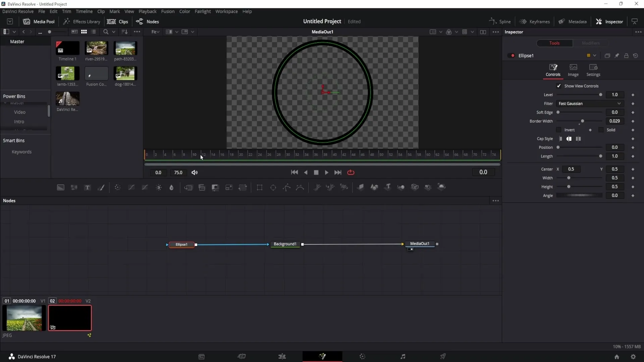644x362 pixels.
Task: Open Color menu from menu bar
Action: click(185, 11)
